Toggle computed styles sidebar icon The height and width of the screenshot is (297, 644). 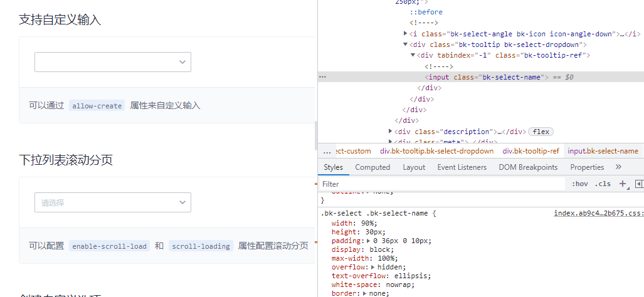tap(638, 184)
